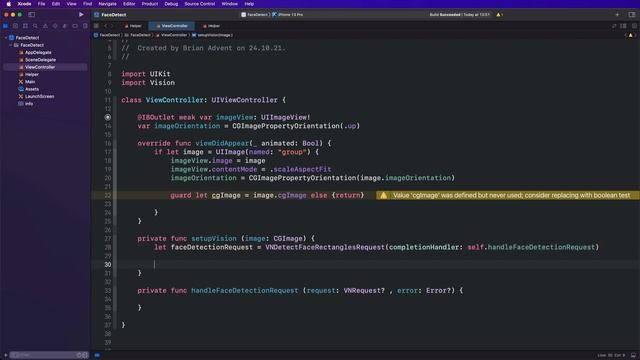Viewport: 640px width, 360px height.
Task: Open the Source Control navigator icon
Action: [16, 26]
